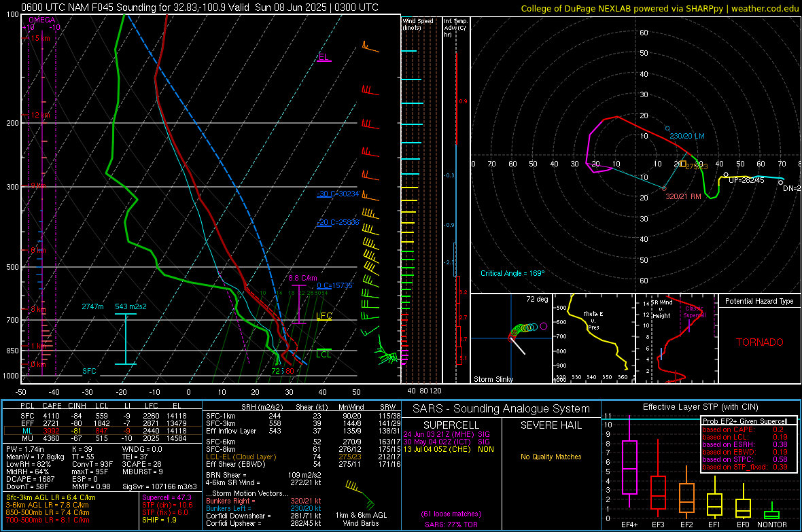Click the Potential Hazard Type header

tap(759, 301)
